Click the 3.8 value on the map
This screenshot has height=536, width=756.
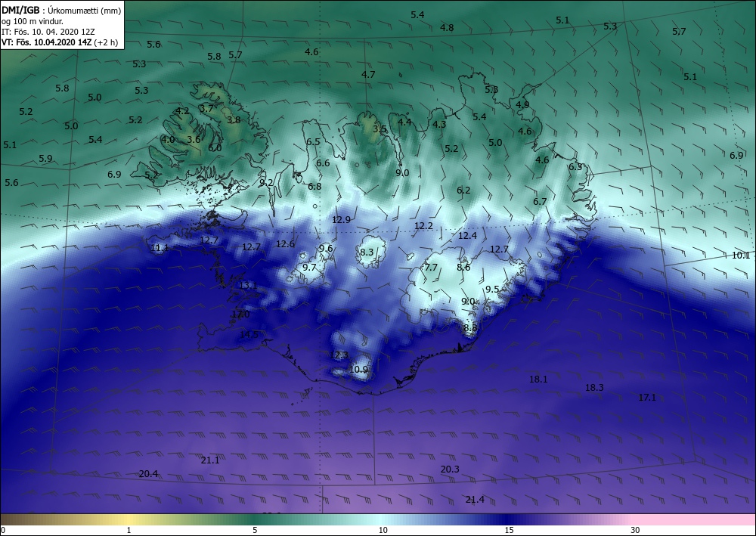(x=234, y=119)
